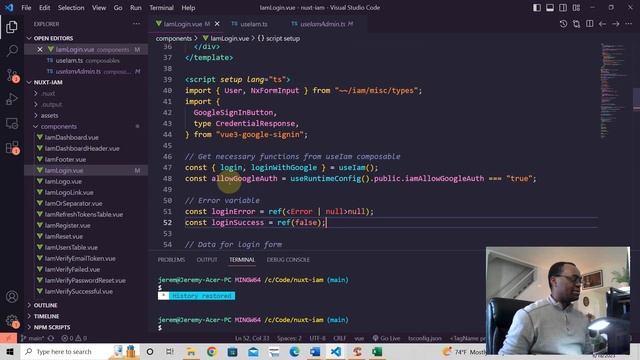640x360 pixels.
Task: Open IamVerifySuccessful.vue file
Action: tap(79, 291)
